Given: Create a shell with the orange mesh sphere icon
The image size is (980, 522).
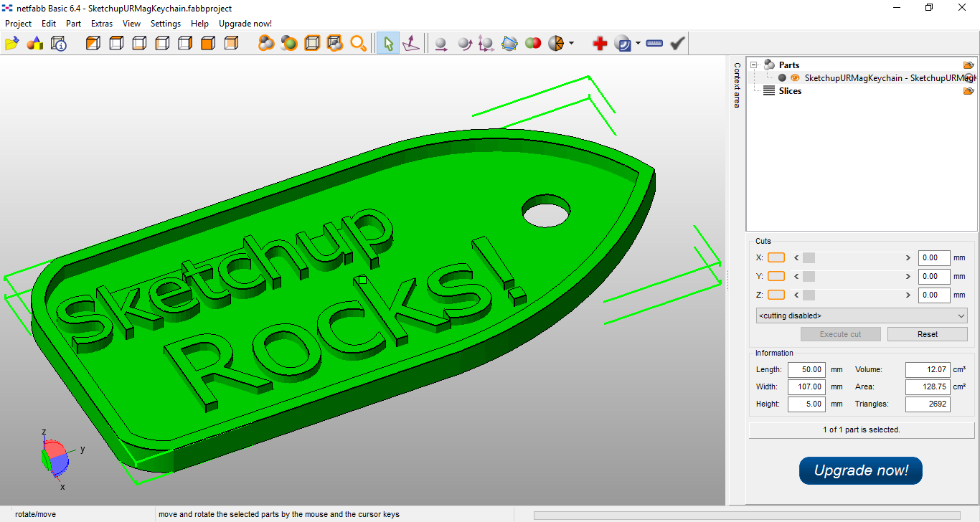Looking at the screenshot, I should tap(556, 44).
